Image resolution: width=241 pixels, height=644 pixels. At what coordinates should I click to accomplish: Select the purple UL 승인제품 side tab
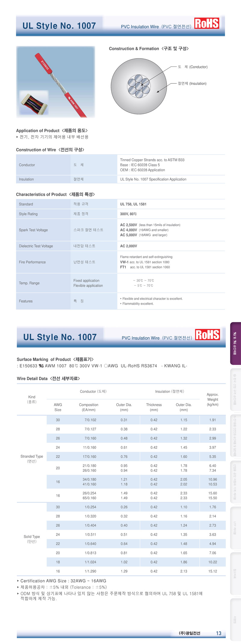coord(235,343)
